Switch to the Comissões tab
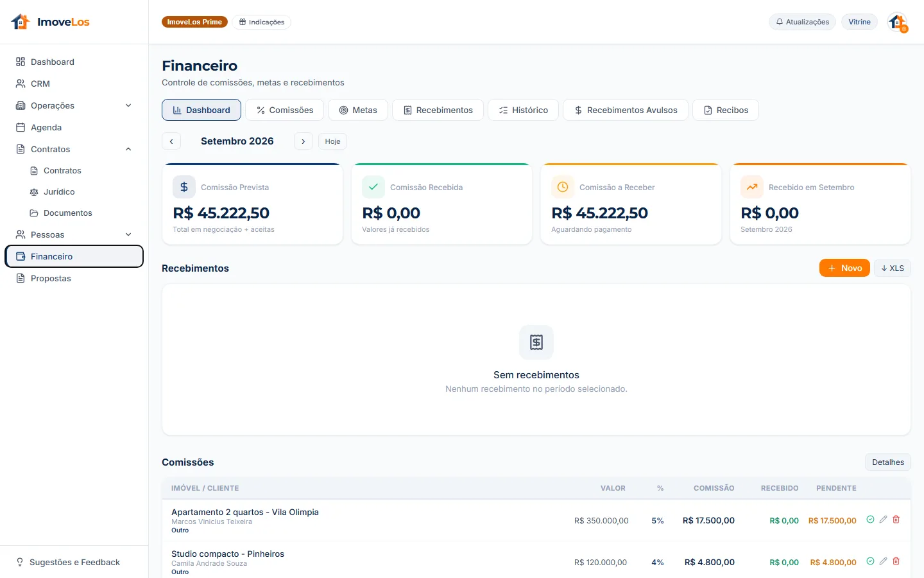The height and width of the screenshot is (578, 924). coord(285,110)
